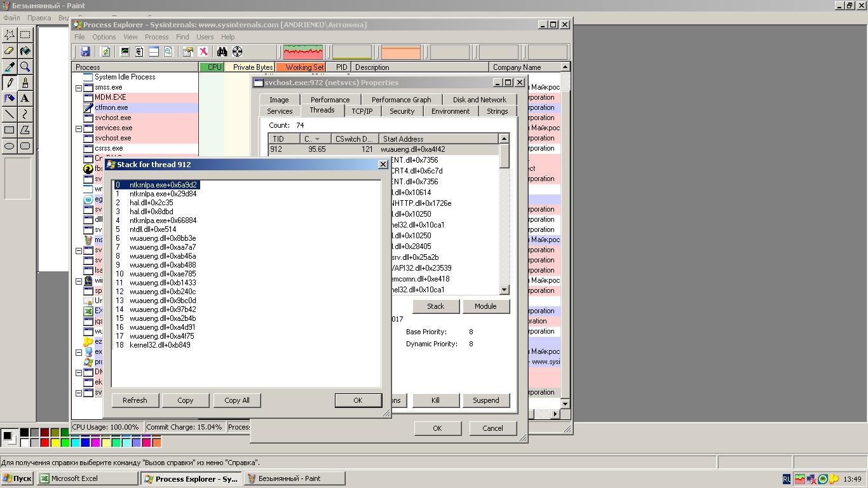Switch to Microsoft Excel from the taskbar
The width and height of the screenshot is (868, 488).
click(88, 478)
